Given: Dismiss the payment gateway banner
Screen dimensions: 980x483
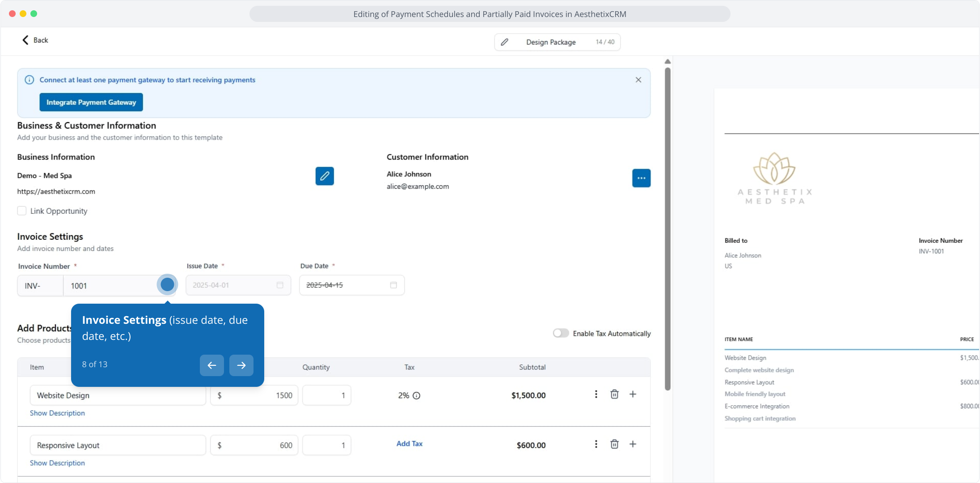Looking at the screenshot, I should click(638, 80).
